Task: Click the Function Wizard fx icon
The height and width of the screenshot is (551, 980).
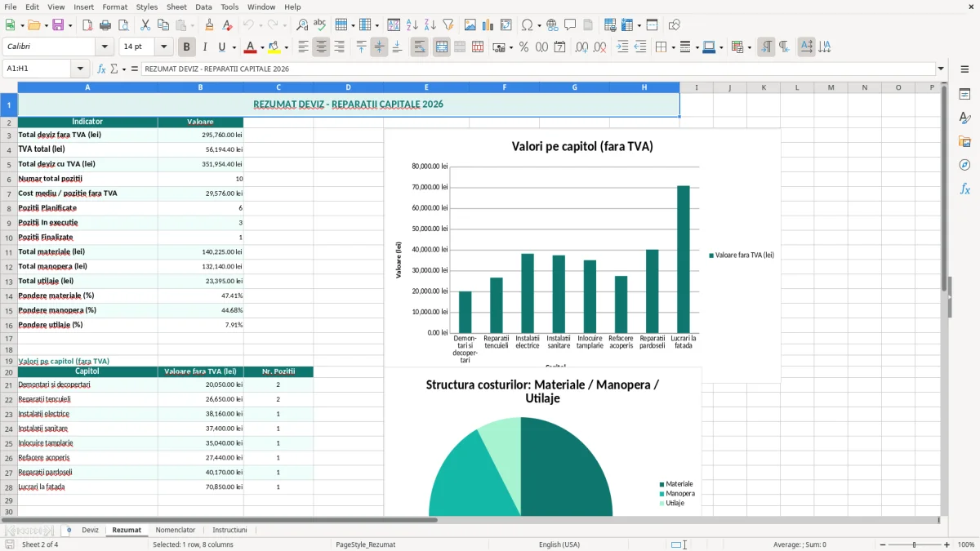Action: coord(101,69)
